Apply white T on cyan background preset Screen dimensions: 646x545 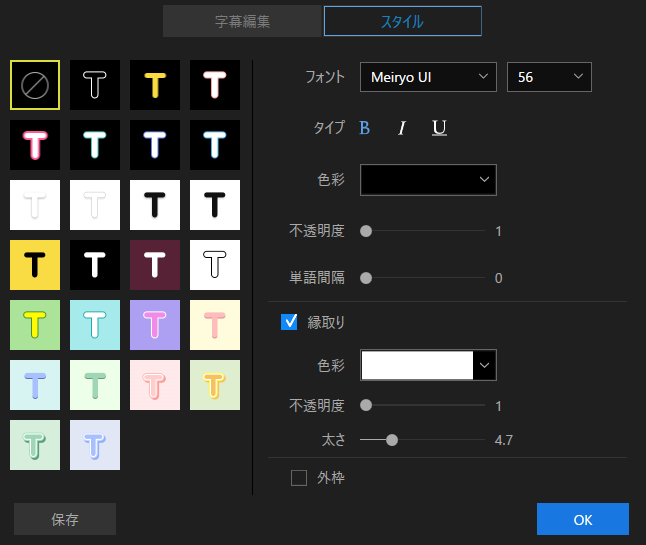point(95,325)
